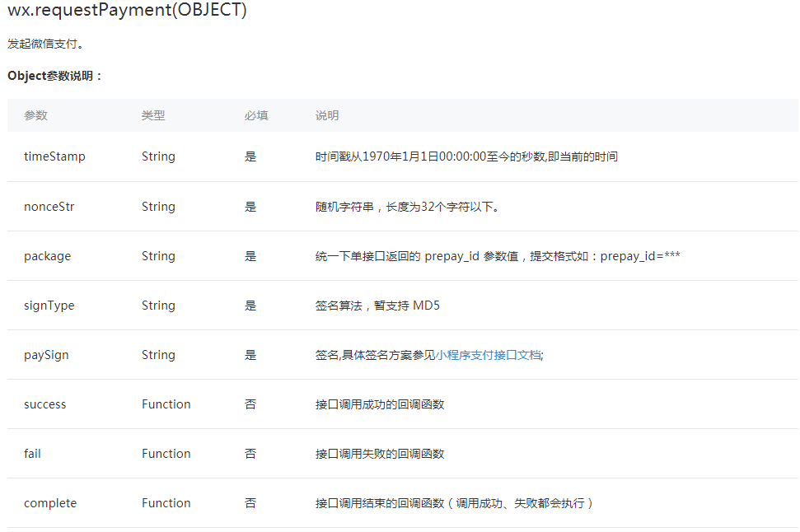Click 是 in the package row
The height and width of the screenshot is (532, 800).
(x=250, y=256)
